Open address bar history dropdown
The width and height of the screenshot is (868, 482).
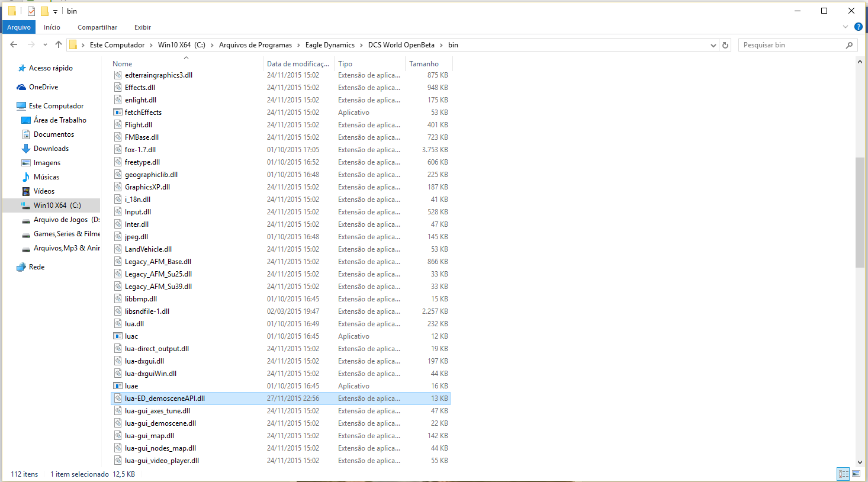coord(713,45)
